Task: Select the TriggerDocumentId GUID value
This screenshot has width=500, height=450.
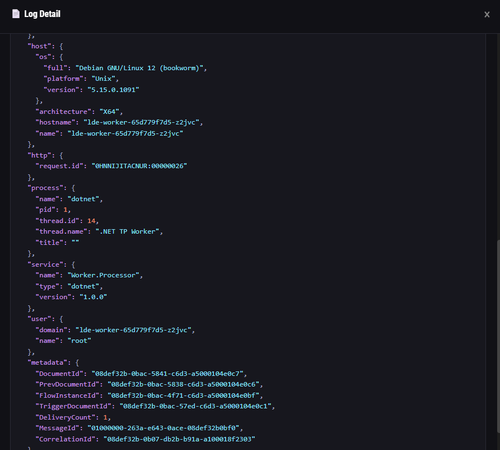Action: [195, 406]
